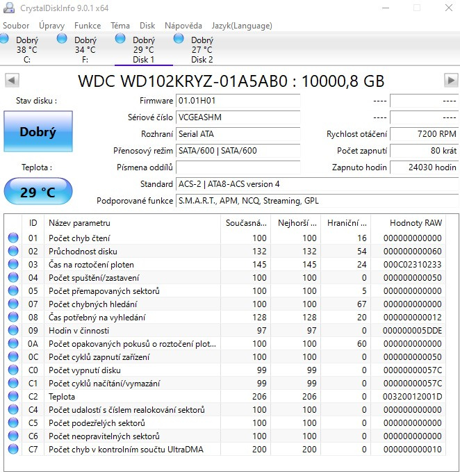Click status orb of attribute 04 row
The height and width of the screenshot is (476, 460).
13,277
